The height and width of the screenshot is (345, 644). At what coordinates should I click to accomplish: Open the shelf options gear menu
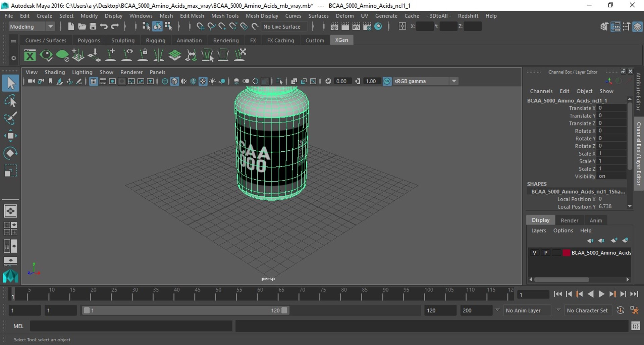pyautogui.click(x=13, y=58)
